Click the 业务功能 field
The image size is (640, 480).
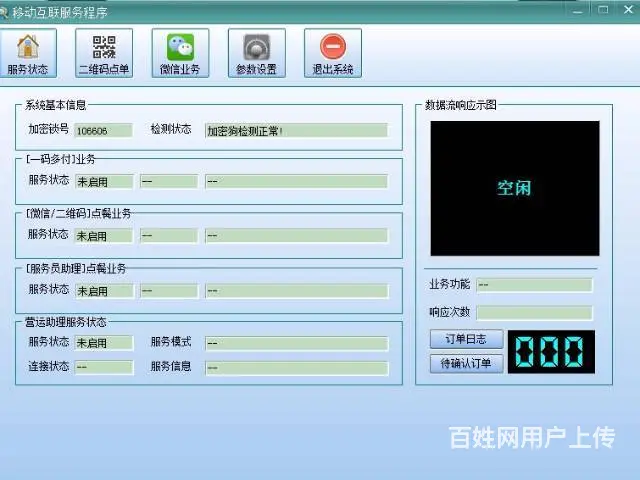pos(534,285)
